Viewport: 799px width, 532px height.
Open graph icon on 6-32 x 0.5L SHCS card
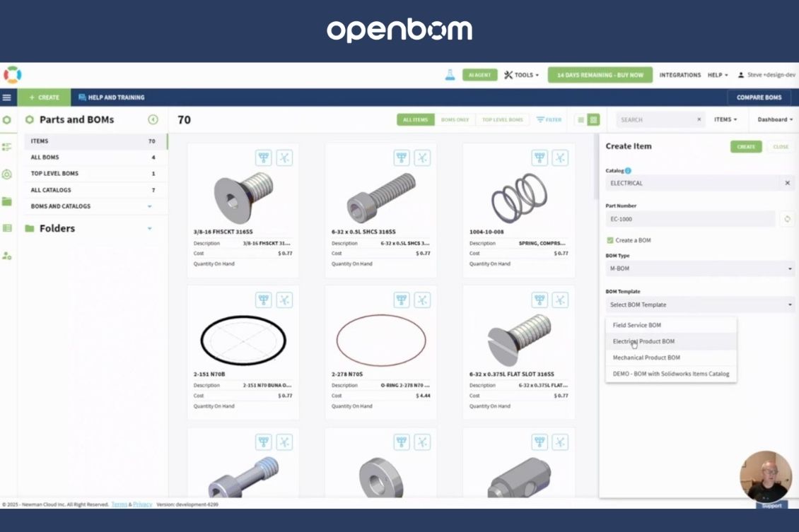pos(422,158)
